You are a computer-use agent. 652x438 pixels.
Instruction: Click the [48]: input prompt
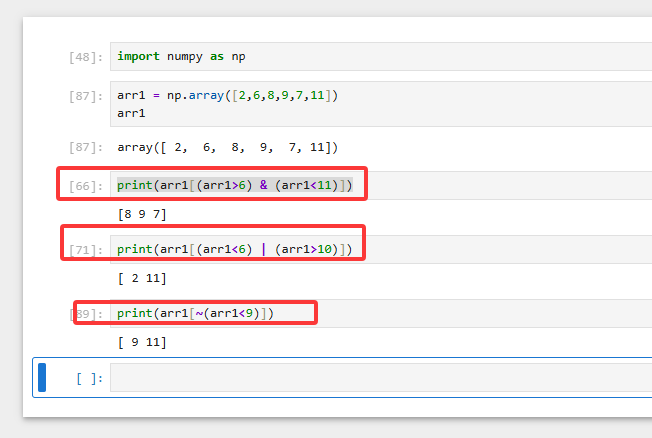pyautogui.click(x=86, y=57)
